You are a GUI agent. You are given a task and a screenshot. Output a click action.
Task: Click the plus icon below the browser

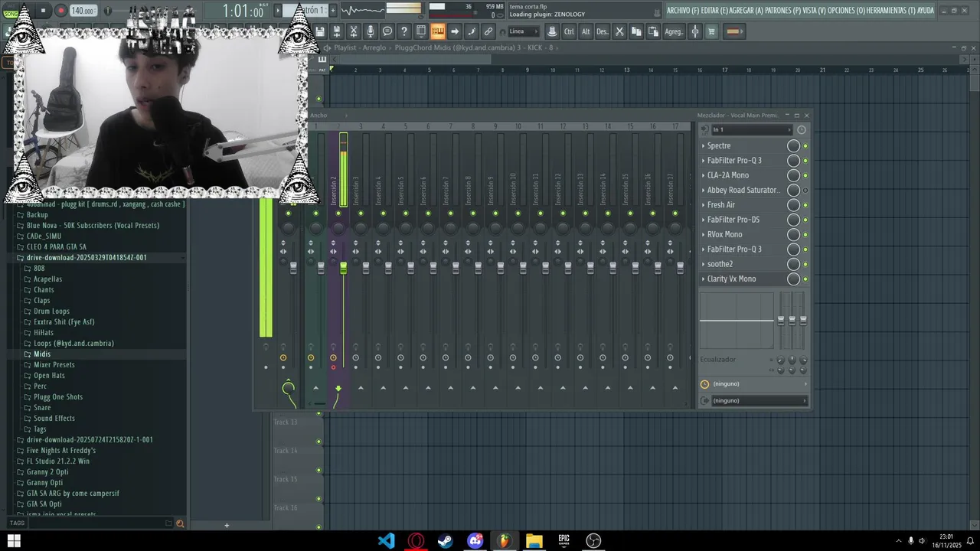(x=226, y=525)
